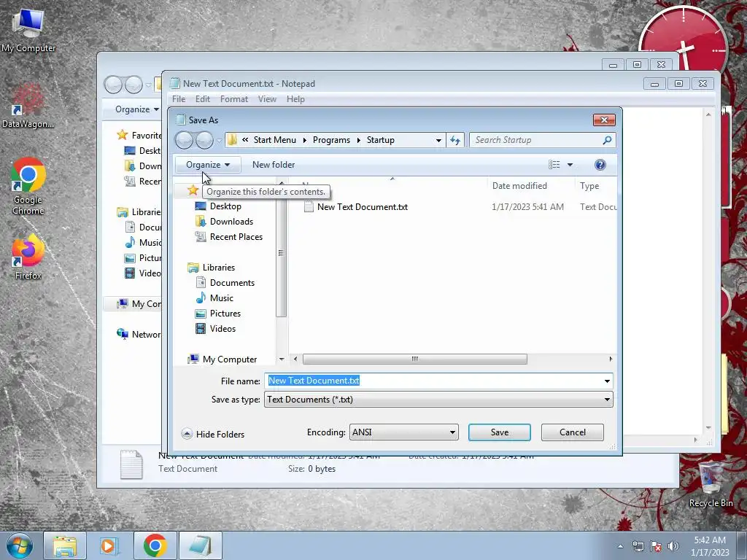Open the address bar history dropdown
The image size is (747, 560).
[438, 140]
